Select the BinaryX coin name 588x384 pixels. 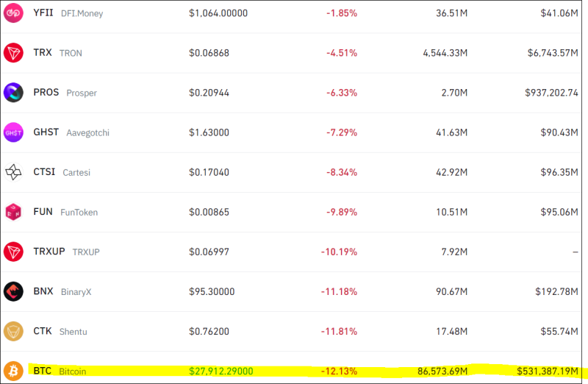tap(76, 292)
